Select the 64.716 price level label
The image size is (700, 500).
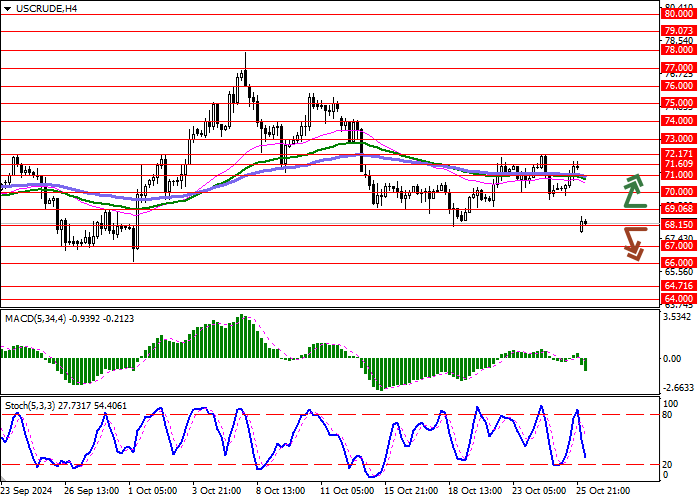679,286
